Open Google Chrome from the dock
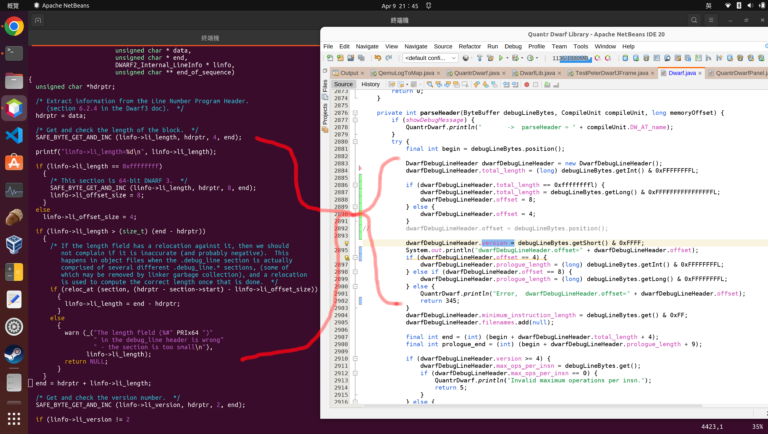This screenshot has width=768, height=434. (14, 26)
